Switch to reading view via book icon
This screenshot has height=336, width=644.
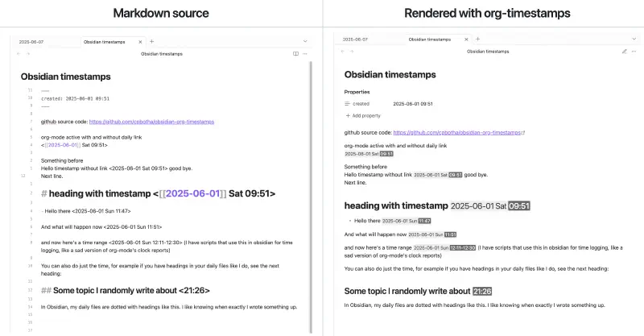[295, 54]
